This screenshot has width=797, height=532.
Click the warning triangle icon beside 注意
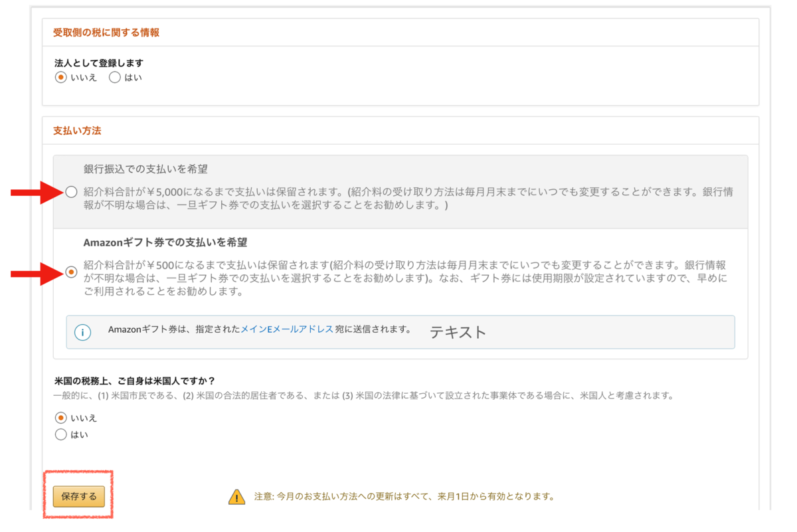pos(236,497)
